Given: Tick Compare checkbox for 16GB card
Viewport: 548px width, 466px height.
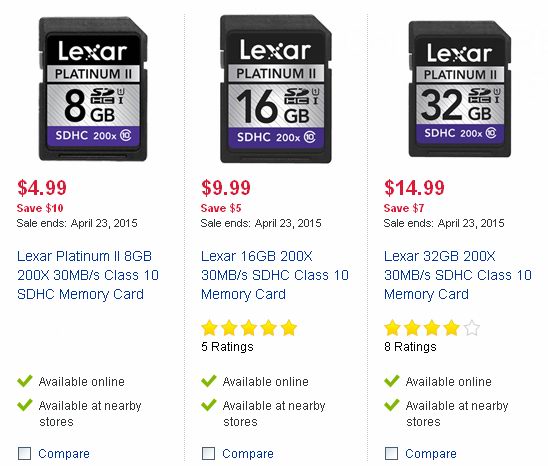Looking at the screenshot, I should 208,453.
